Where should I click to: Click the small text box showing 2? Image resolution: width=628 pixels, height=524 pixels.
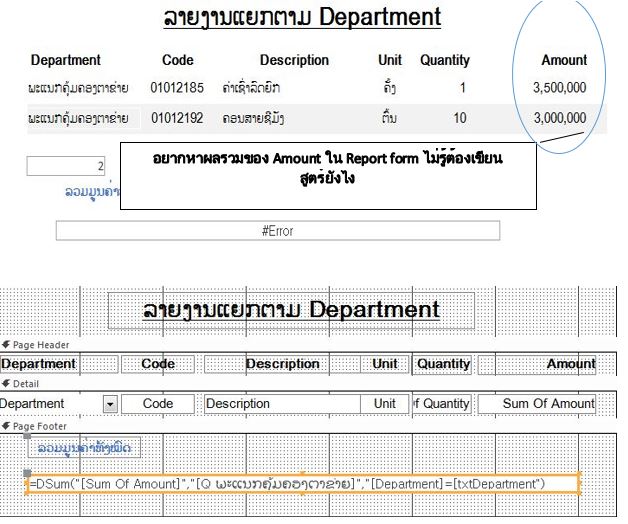67,166
